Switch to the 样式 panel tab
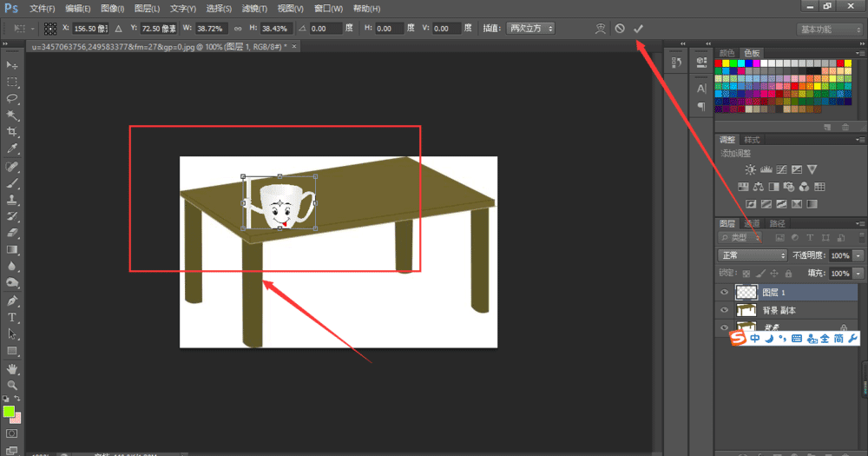The image size is (868, 456). pyautogui.click(x=752, y=140)
